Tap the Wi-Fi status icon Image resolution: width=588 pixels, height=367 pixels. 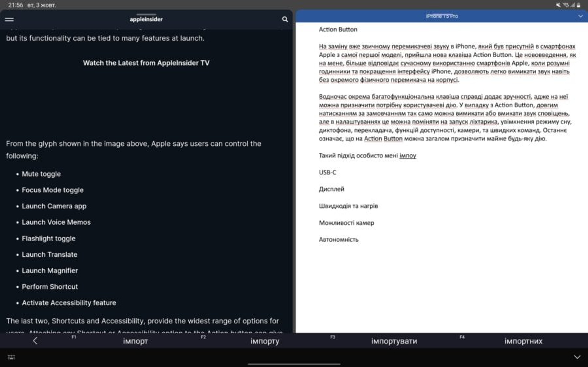(x=566, y=5)
